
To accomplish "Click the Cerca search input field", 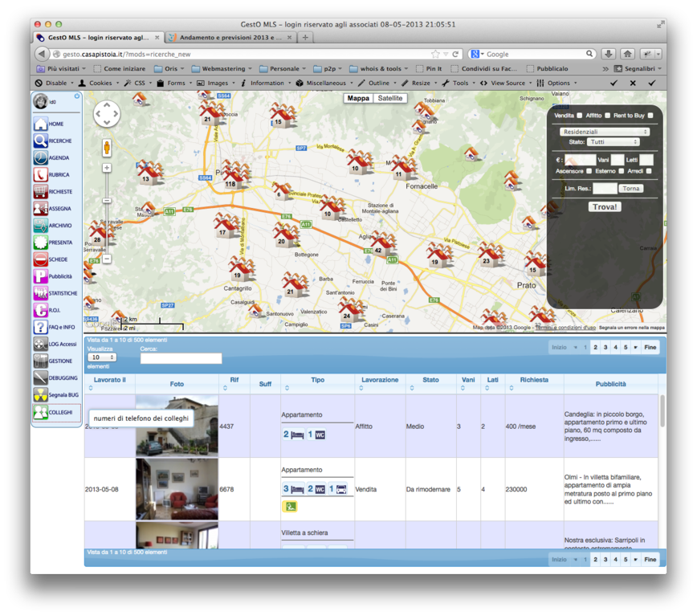I will (x=181, y=358).
